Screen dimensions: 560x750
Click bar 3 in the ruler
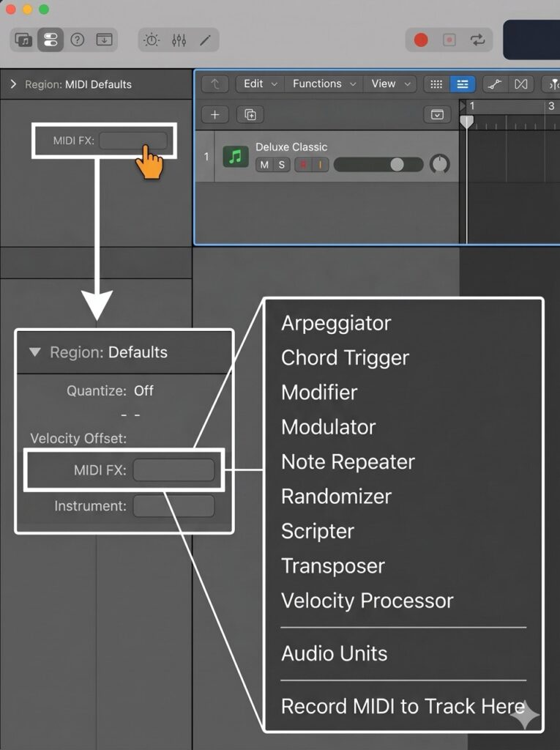[551, 105]
